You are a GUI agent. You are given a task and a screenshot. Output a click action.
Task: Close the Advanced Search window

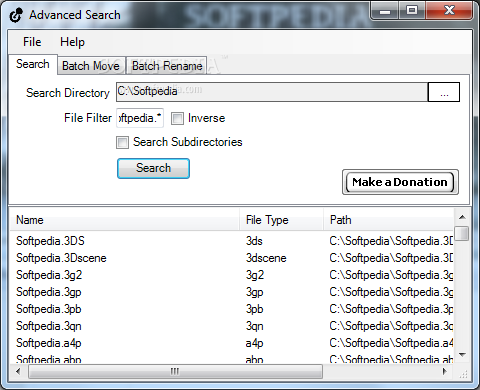pos(449,11)
